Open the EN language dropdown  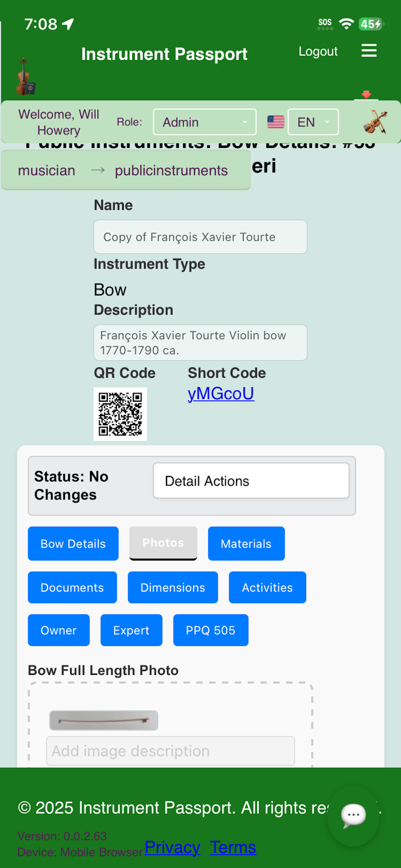tap(313, 122)
